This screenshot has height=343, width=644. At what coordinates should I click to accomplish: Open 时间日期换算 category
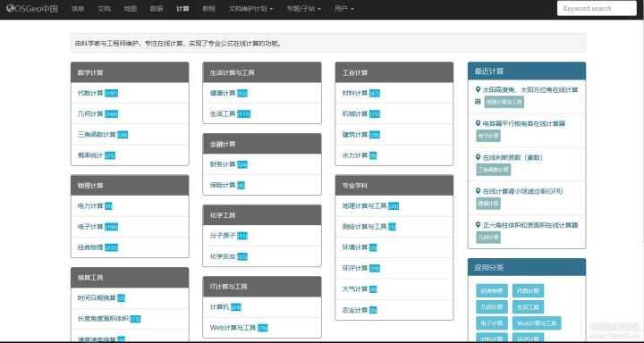coord(97,297)
